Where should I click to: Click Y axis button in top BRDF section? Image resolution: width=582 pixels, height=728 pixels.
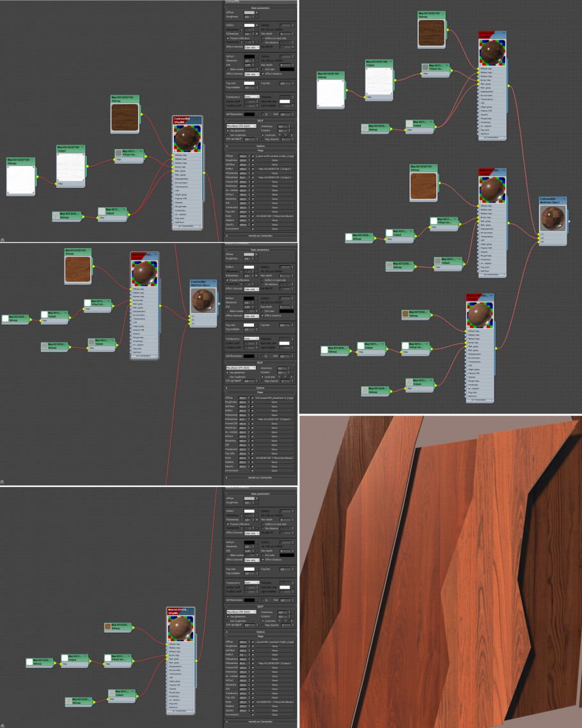(286, 135)
